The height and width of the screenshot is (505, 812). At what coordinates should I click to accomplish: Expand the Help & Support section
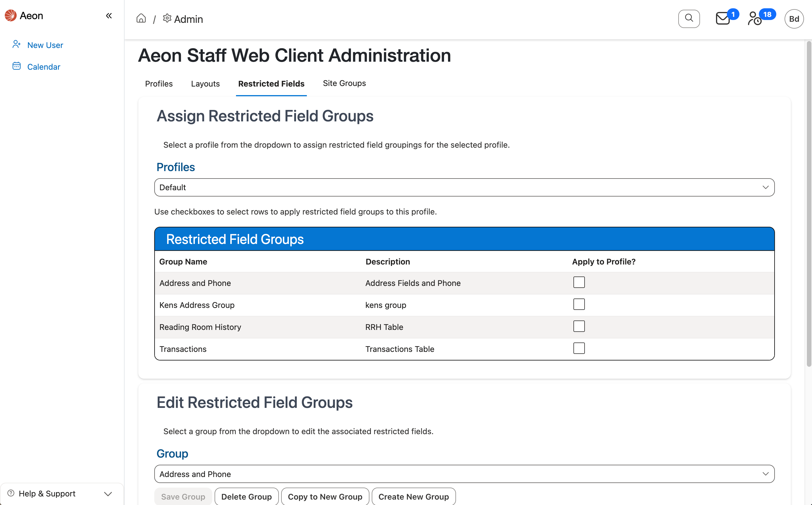pos(107,494)
